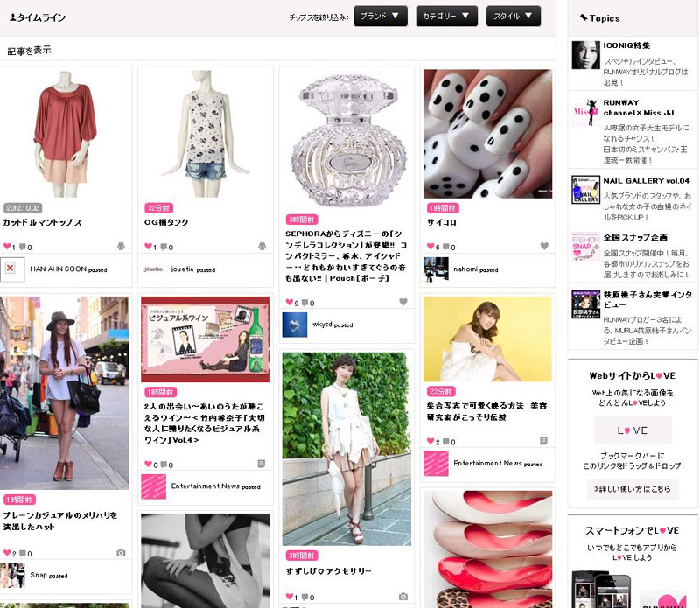Expand the カテゴリー filter dropdown
This screenshot has width=700, height=608.
coord(446,16)
